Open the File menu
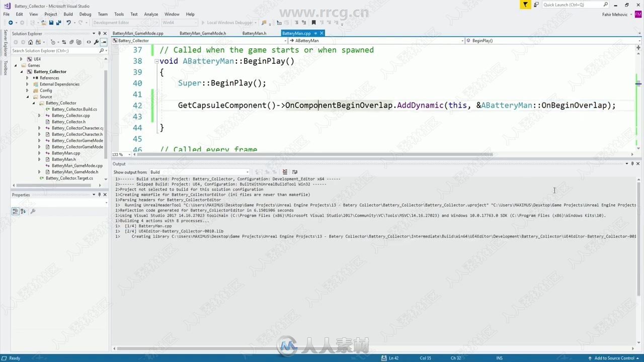 coord(7,14)
